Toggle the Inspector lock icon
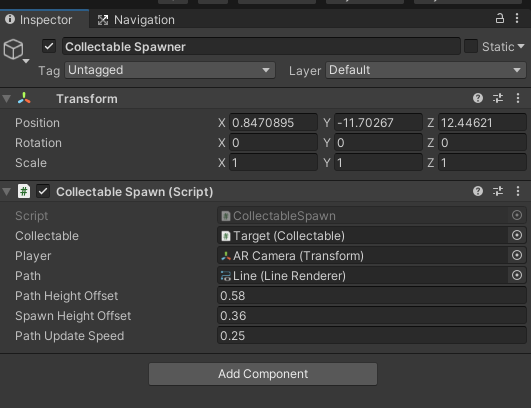The height and width of the screenshot is (408, 531). coord(500,18)
